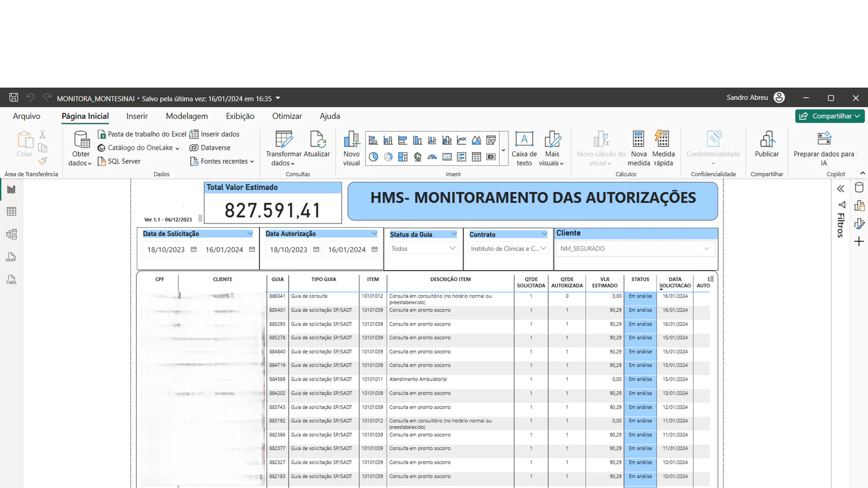868x488 pixels.
Task: Expand the Filtros pane with double chevron
Action: 840,189
